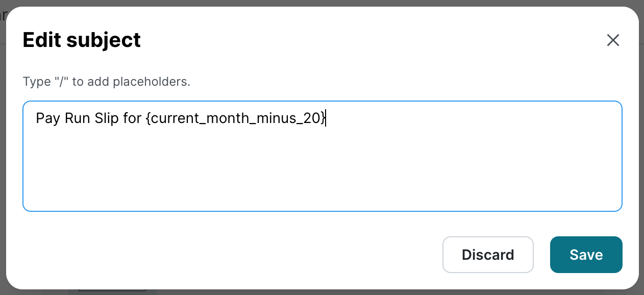This screenshot has height=295, width=644.
Task: Save the edited subject
Action: (586, 255)
